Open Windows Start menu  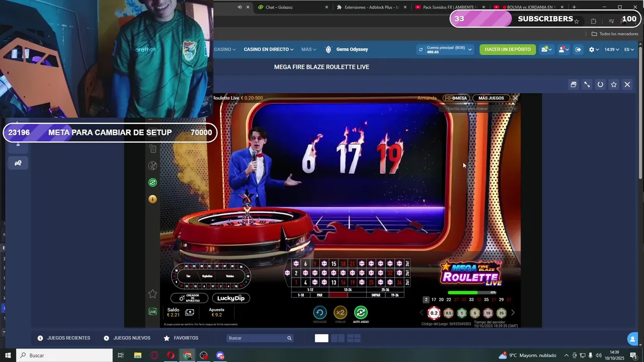pyautogui.click(x=8, y=355)
